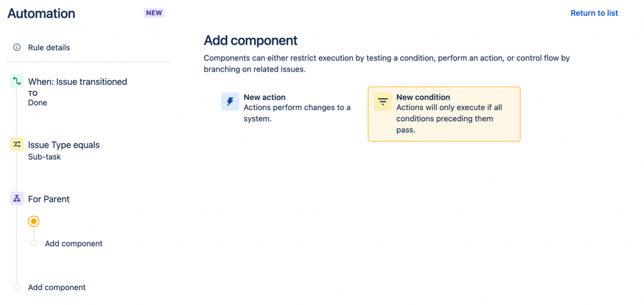The image size is (644, 305).
Task: Select the green Issue transitioned trigger icon
Action: click(17, 81)
